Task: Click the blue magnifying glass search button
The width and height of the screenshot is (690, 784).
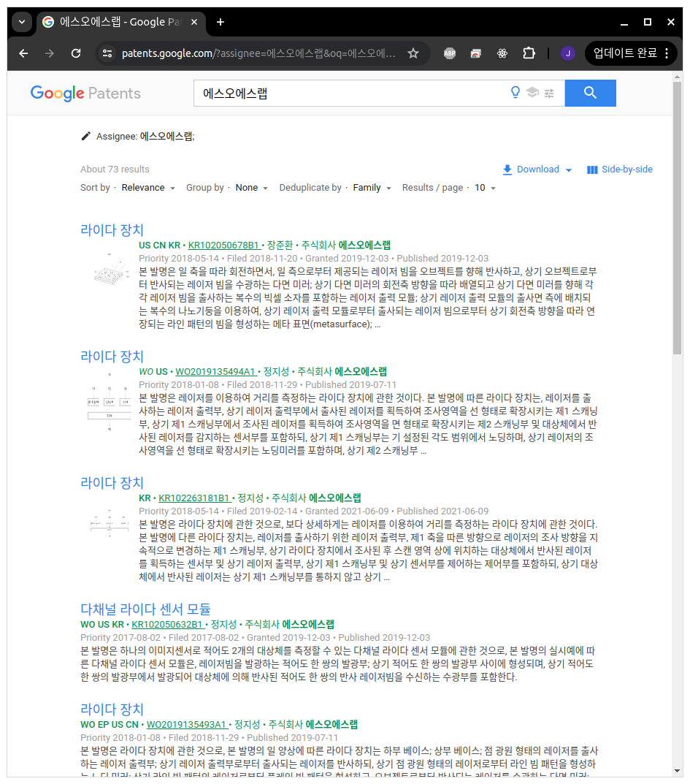Action: 590,93
